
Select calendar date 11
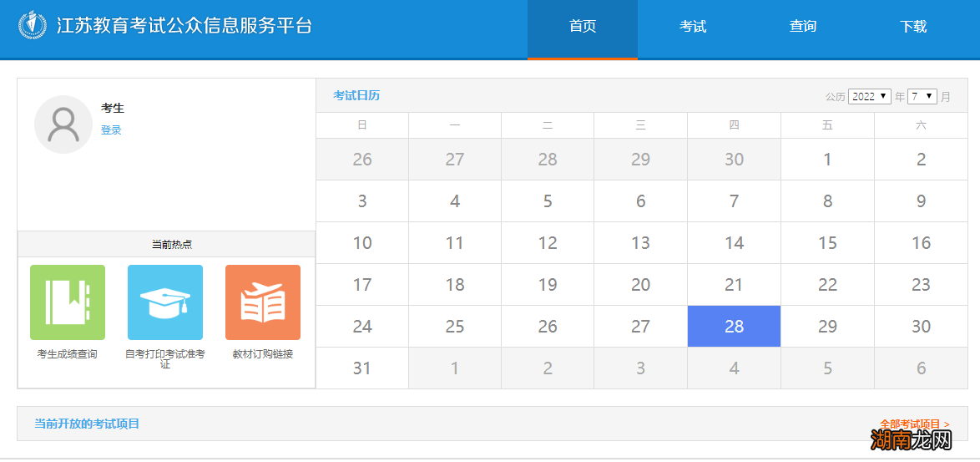[455, 242]
